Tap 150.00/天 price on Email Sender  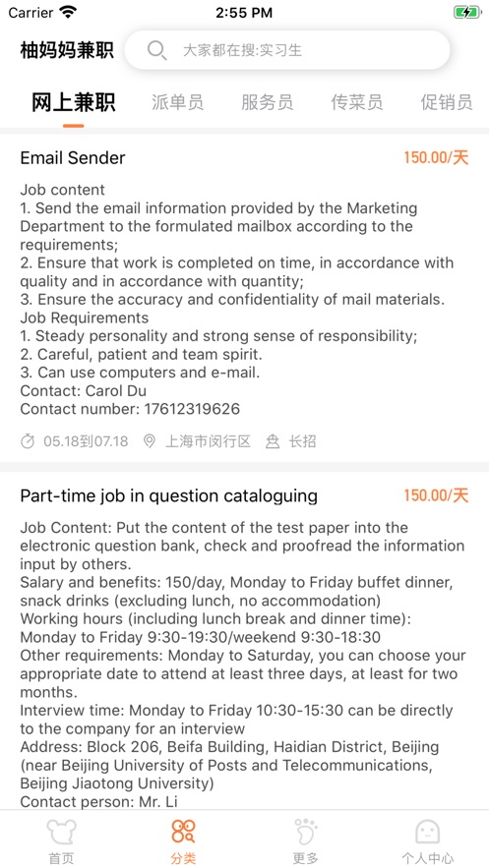436,157
